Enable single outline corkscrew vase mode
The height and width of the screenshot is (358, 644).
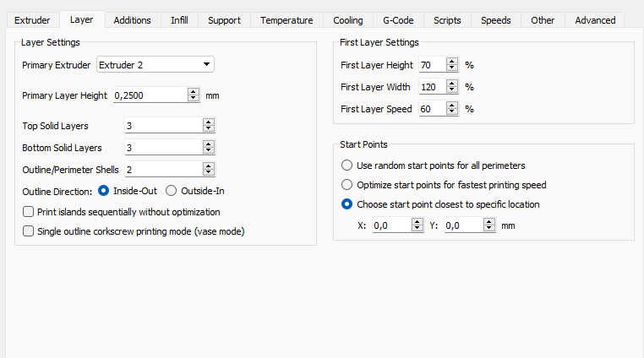(29, 231)
